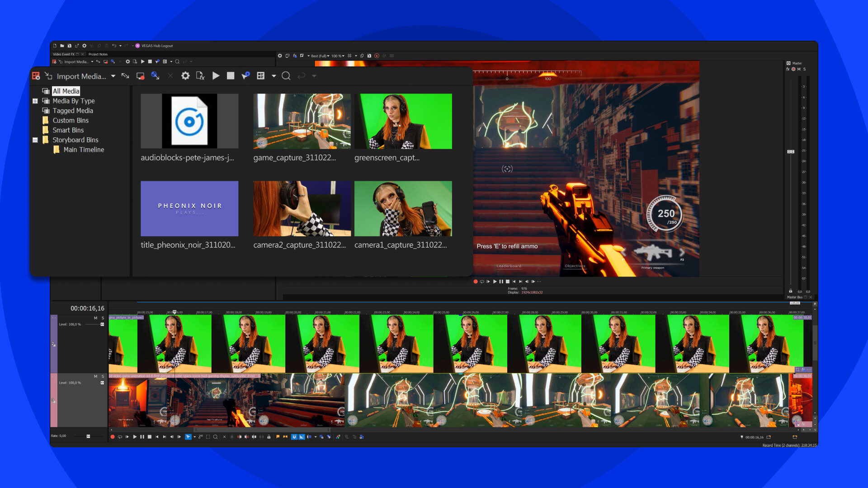Viewport: 868px width, 488px height.
Task: Start media preview with play icon
Action: coord(216,76)
